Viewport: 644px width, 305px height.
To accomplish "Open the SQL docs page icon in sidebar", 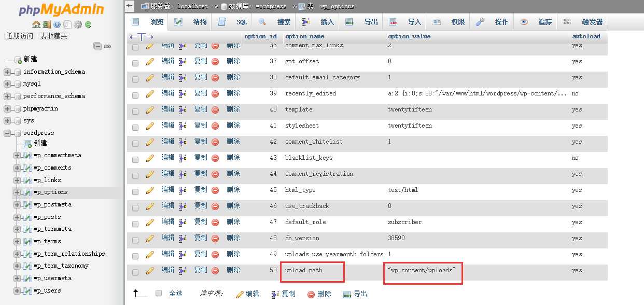I will (x=67, y=24).
